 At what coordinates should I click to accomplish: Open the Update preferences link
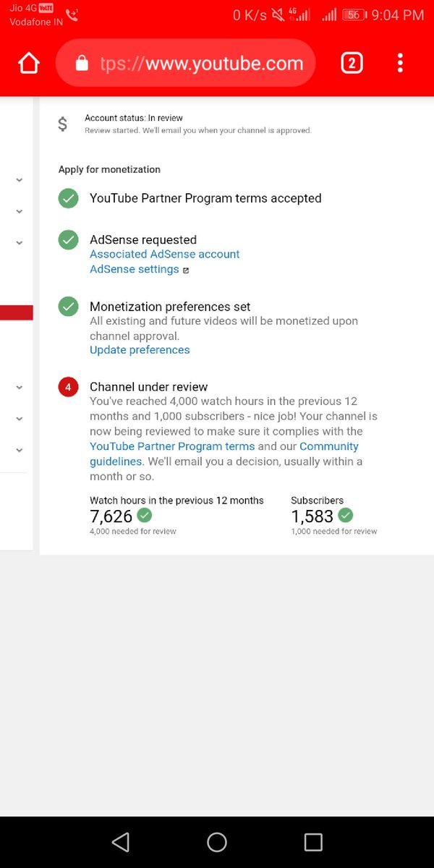140,350
